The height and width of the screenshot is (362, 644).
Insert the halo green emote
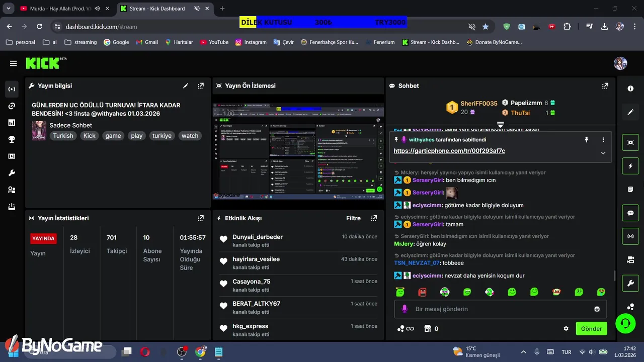click(x=400, y=292)
